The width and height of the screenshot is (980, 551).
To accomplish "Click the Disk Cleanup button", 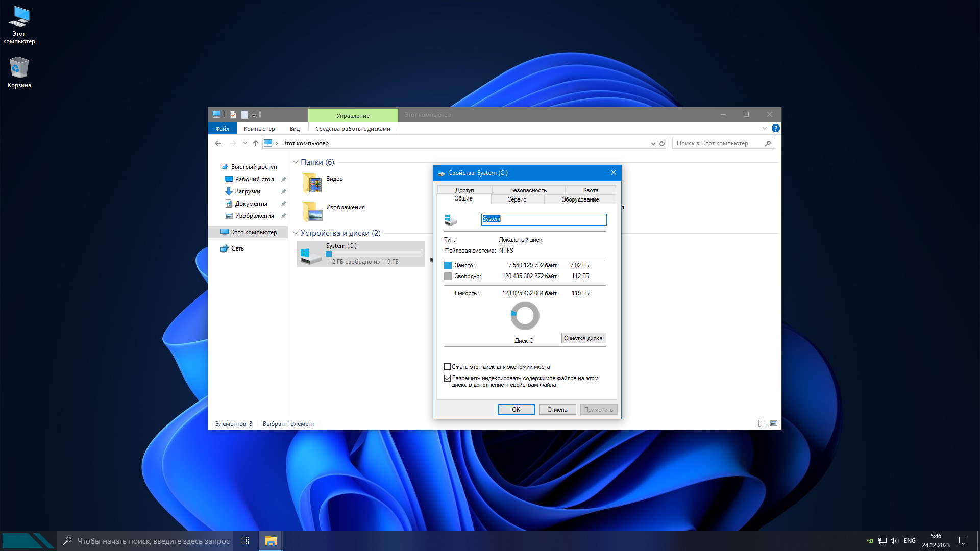I will 583,338.
